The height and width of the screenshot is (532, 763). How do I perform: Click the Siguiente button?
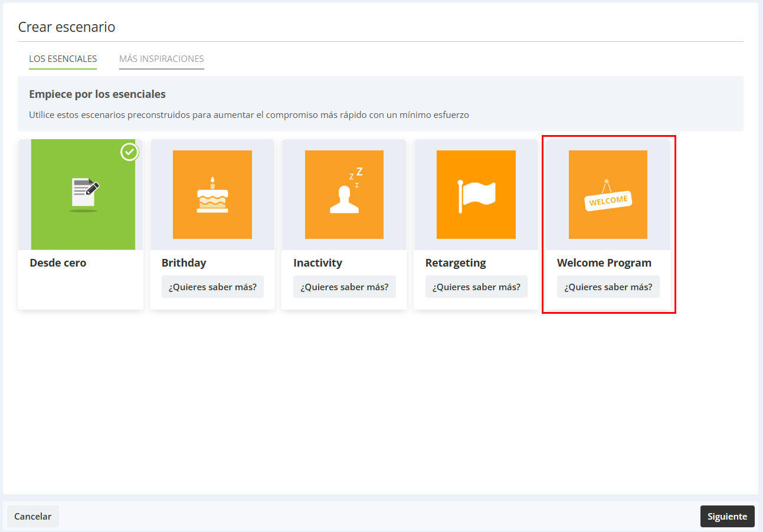[728, 516]
